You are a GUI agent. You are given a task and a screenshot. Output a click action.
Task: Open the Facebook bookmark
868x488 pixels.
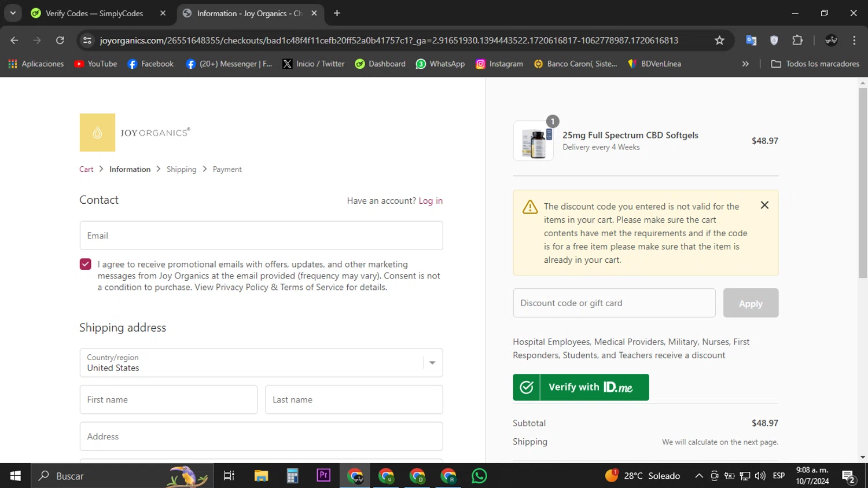[x=150, y=64]
